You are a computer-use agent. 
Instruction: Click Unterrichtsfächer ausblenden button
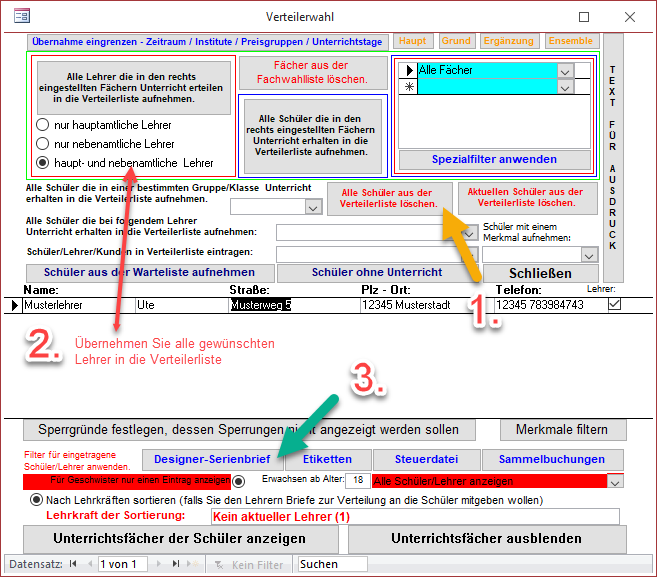tap(487, 539)
